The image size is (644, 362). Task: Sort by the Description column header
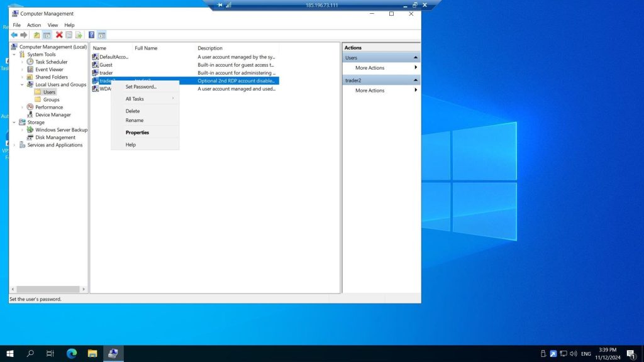coord(210,48)
